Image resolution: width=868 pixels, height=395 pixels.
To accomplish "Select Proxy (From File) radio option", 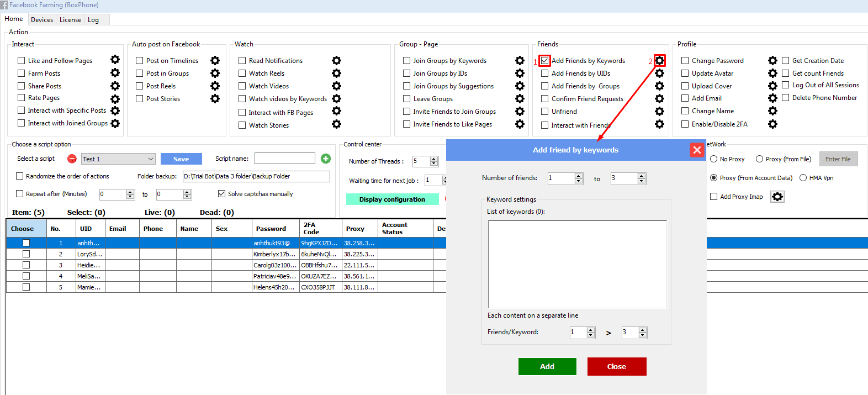I will (759, 159).
